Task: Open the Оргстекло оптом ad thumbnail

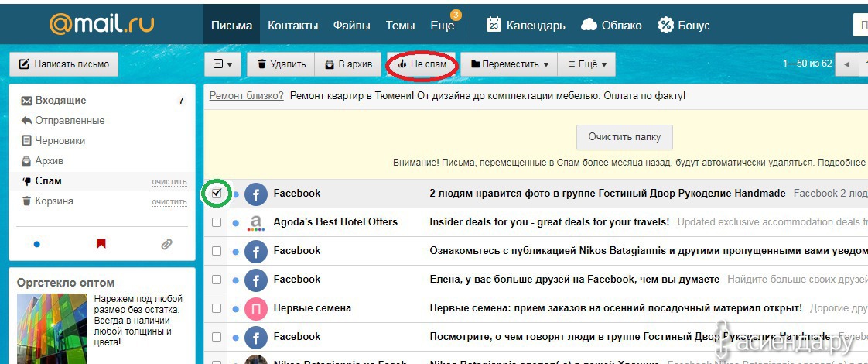Action: [x=52, y=328]
